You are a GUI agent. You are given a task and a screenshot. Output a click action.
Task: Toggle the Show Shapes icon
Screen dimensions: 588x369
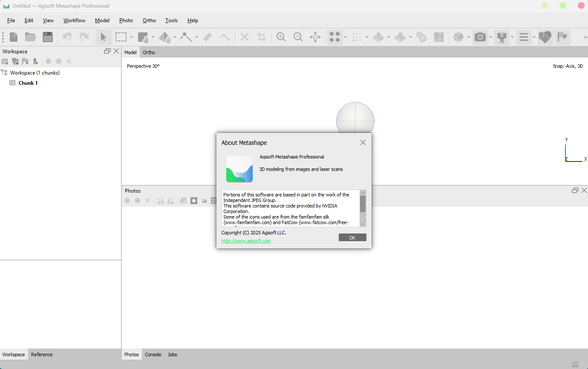point(545,37)
